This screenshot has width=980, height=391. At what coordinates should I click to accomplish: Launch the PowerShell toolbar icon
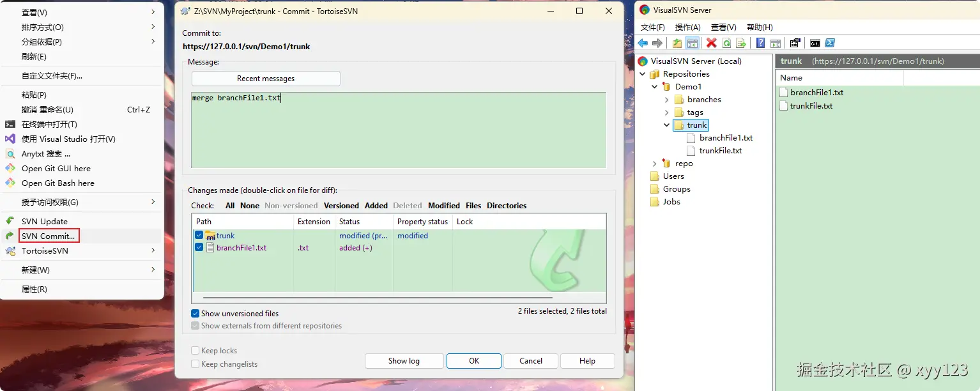(830, 43)
